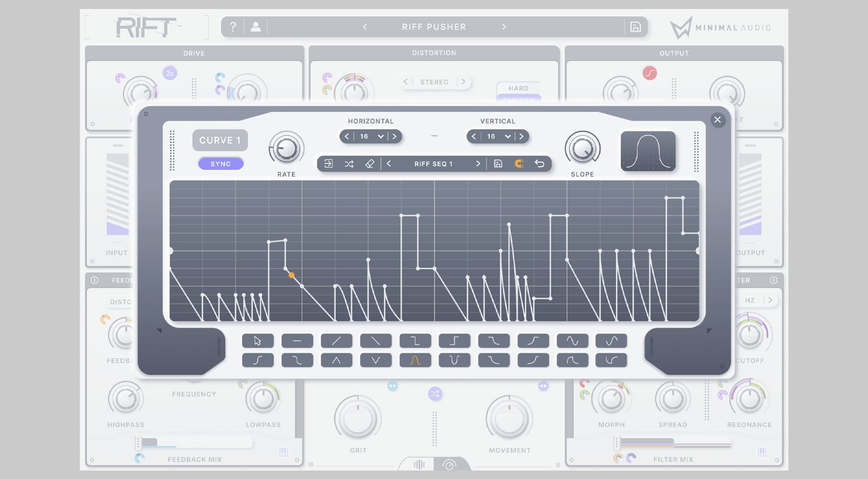Toggle the SYNC button
This screenshot has width=868, height=479.
point(220,164)
